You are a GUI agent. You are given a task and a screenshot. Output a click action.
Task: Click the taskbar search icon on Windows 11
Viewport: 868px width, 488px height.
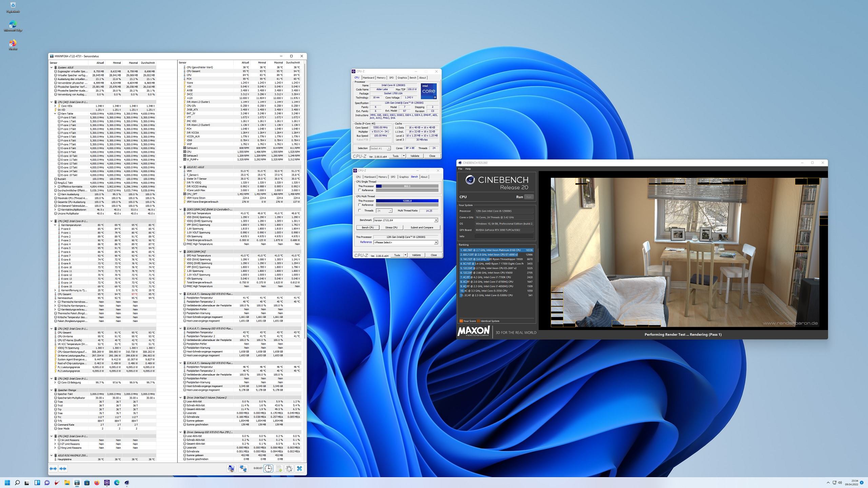tap(16, 483)
